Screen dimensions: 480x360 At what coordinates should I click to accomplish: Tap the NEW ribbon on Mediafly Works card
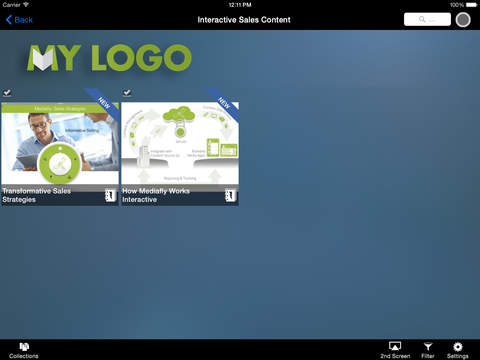tap(224, 103)
